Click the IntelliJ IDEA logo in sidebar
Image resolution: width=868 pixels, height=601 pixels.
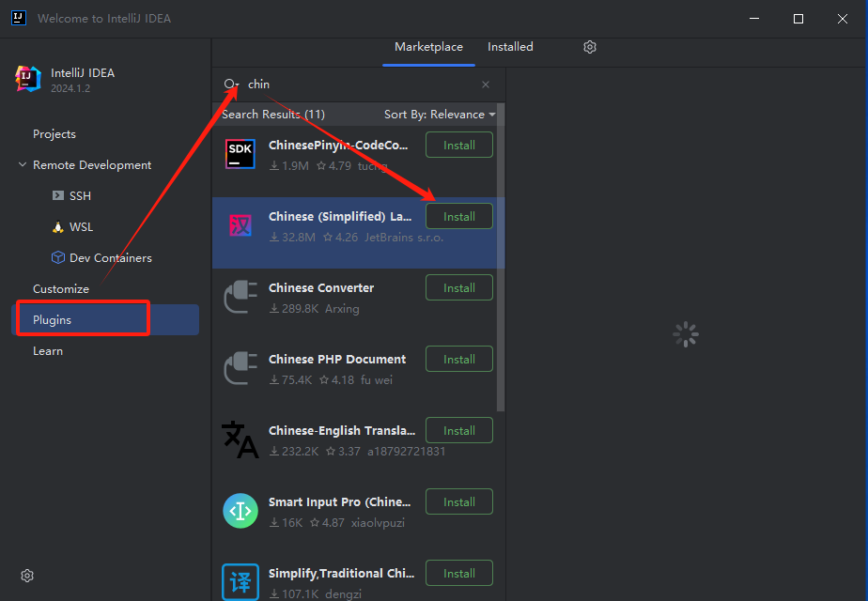pyautogui.click(x=27, y=79)
